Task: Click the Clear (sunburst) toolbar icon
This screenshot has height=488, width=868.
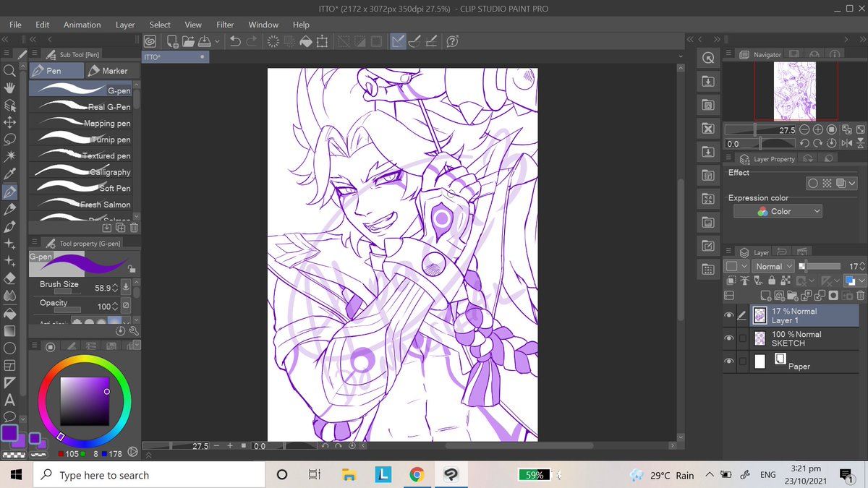Action: 273,42
